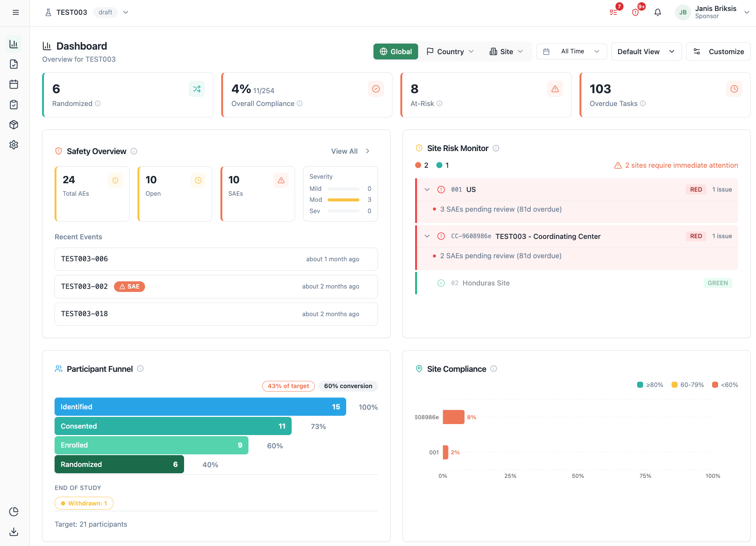Click the <60% orange legend swatch
The image size is (756, 546).
715,385
